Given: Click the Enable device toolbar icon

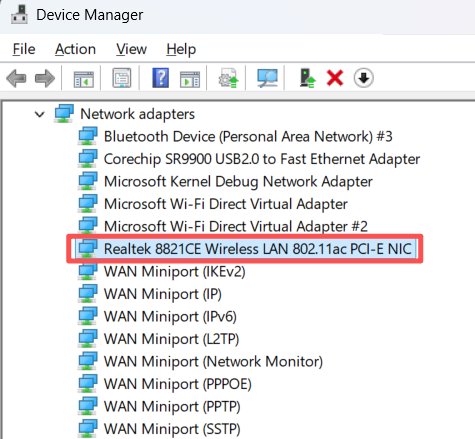Looking at the screenshot, I should [307, 78].
